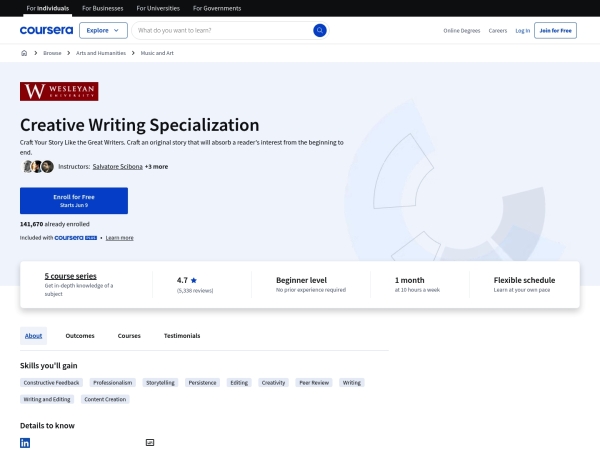
Task: Show the +3 more instructors
Action: click(156, 166)
